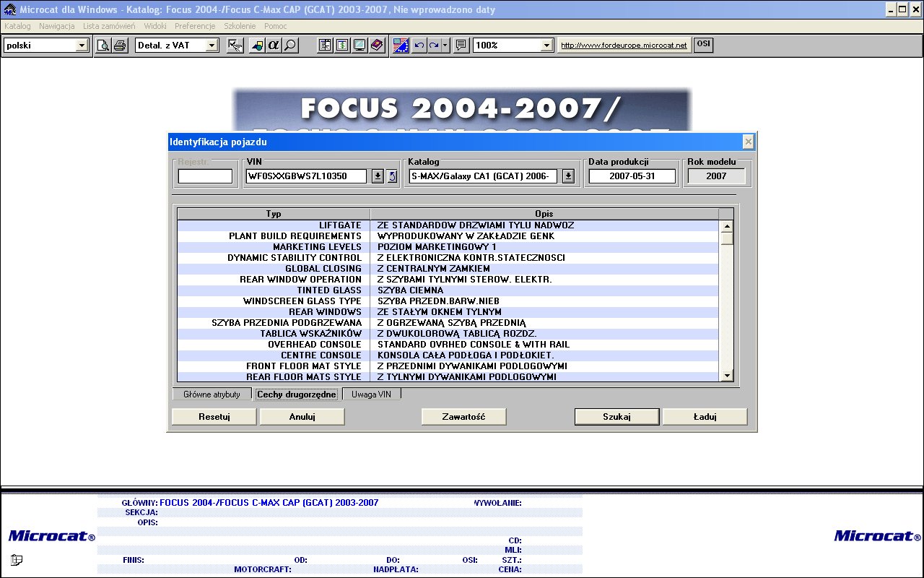Viewport: 924px width, 578px height.
Task: Switch to the Główne atrybuty tab
Action: tap(212, 394)
